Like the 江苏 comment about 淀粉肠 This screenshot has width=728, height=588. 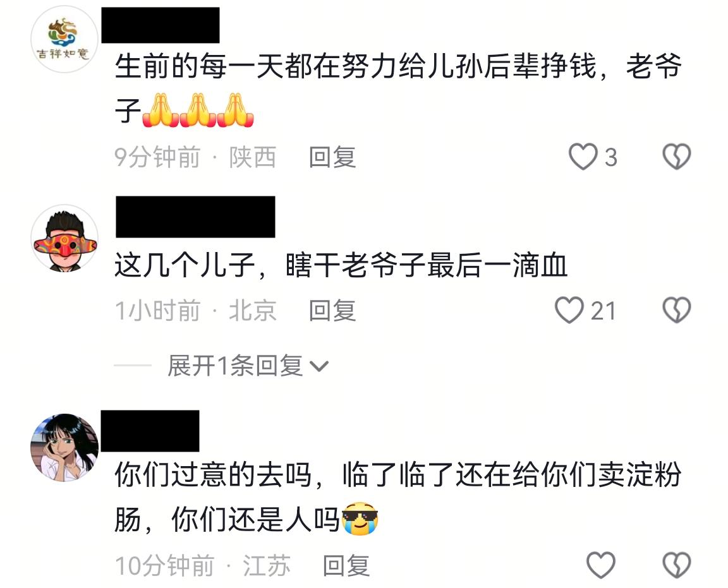point(601,565)
